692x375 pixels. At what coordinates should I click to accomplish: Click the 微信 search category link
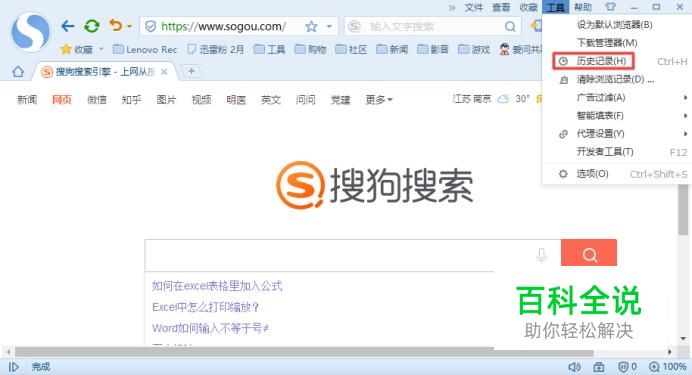pos(97,100)
